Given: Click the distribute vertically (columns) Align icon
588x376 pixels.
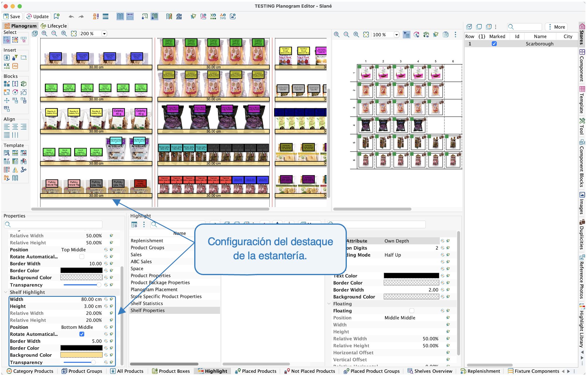Looking at the screenshot, I should 15,135.
